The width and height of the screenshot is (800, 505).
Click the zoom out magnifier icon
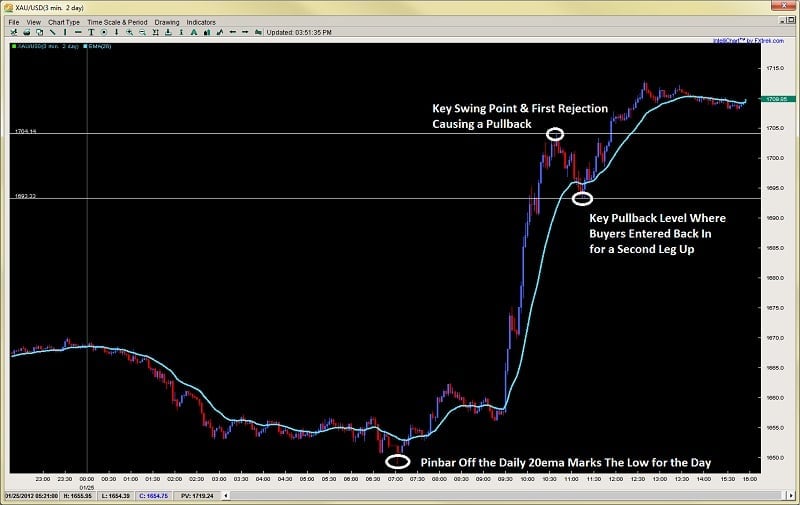pyautogui.click(x=142, y=32)
